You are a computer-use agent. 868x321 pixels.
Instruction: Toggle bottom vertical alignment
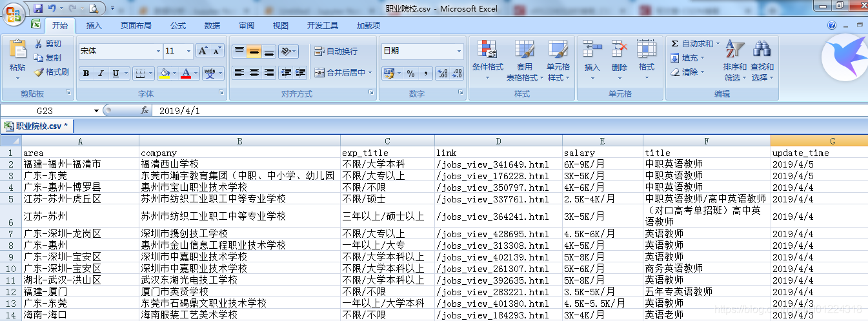pos(268,51)
